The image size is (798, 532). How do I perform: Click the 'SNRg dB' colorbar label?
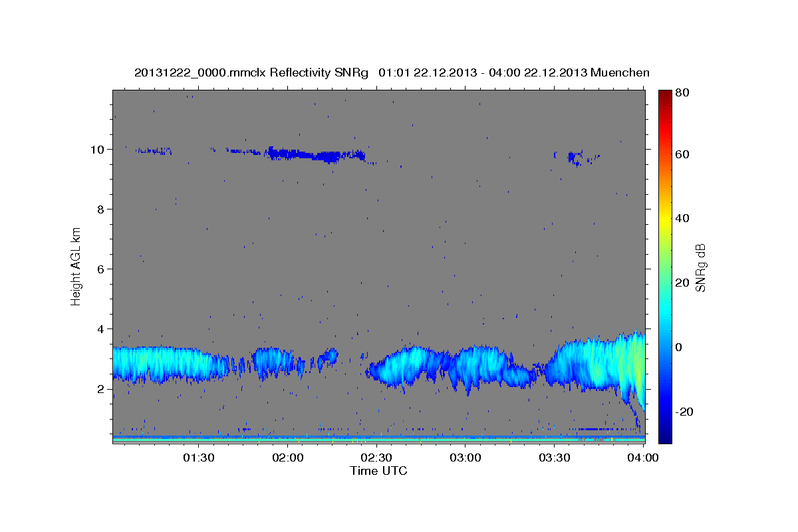(700, 268)
